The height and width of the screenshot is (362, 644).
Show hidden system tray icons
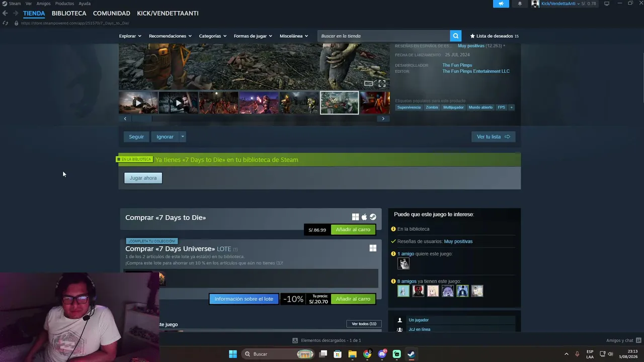pos(566,354)
